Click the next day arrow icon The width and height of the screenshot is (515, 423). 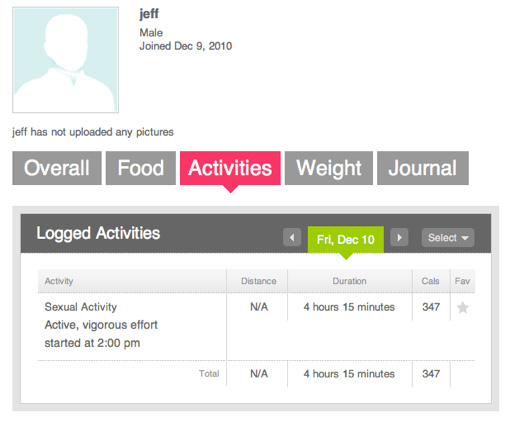coord(399,238)
